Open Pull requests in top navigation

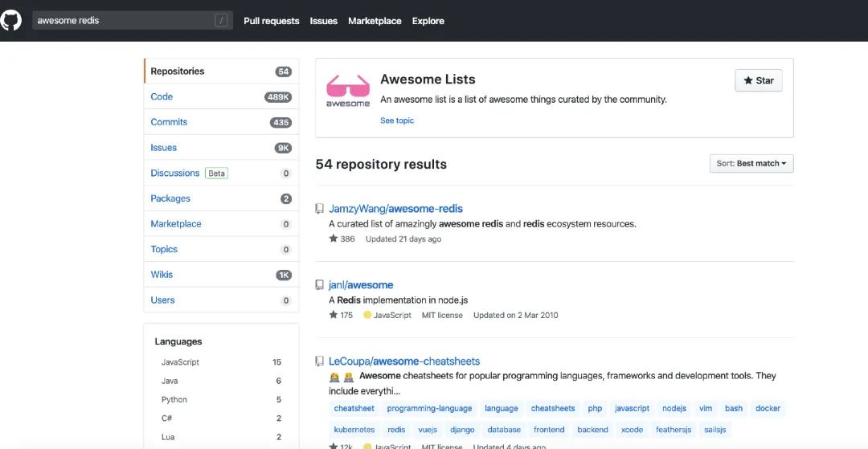(272, 21)
